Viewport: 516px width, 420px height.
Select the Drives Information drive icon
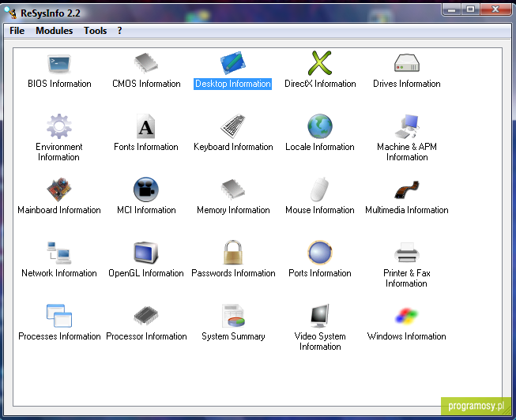tap(407, 63)
